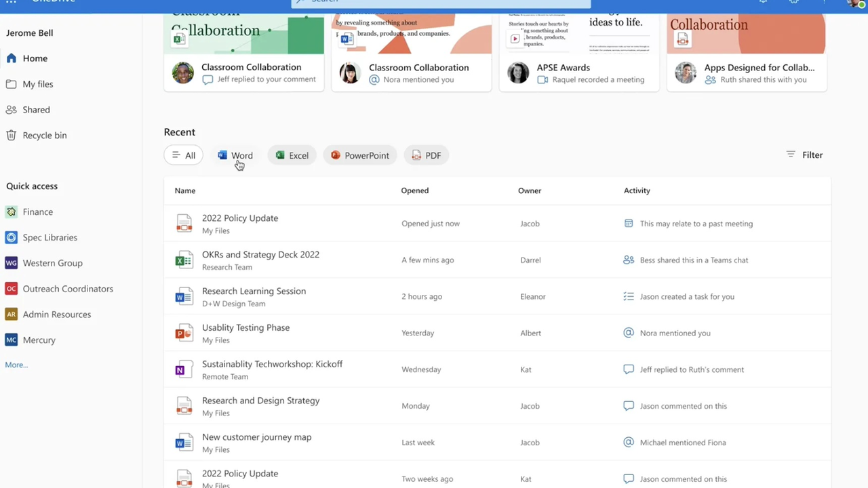Image resolution: width=868 pixels, height=488 pixels.
Task: Click the Teams chat icon next to Bess
Action: [x=628, y=260]
